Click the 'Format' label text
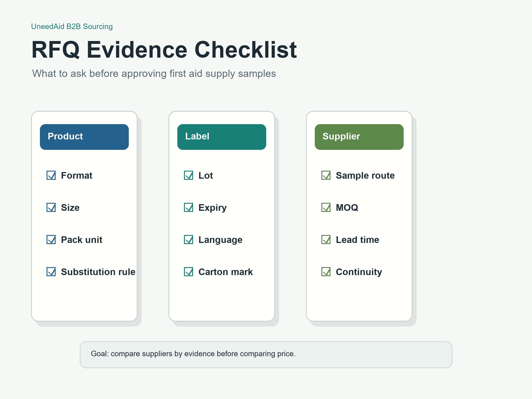This screenshot has width=532, height=399. click(x=76, y=176)
